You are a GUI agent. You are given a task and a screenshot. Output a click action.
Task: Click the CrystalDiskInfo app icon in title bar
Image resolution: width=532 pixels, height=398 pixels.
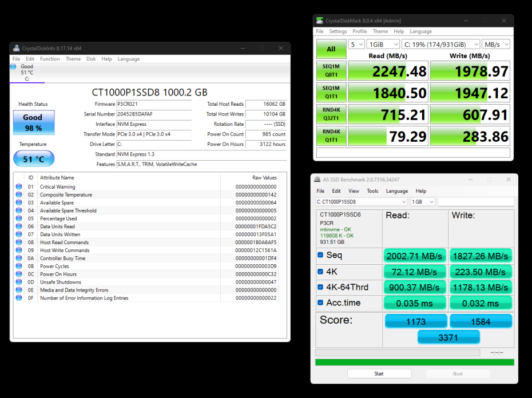(x=17, y=49)
